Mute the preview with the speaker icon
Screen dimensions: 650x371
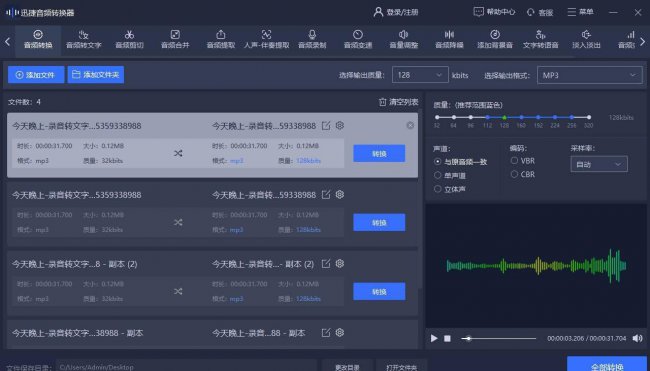pyautogui.click(x=637, y=338)
